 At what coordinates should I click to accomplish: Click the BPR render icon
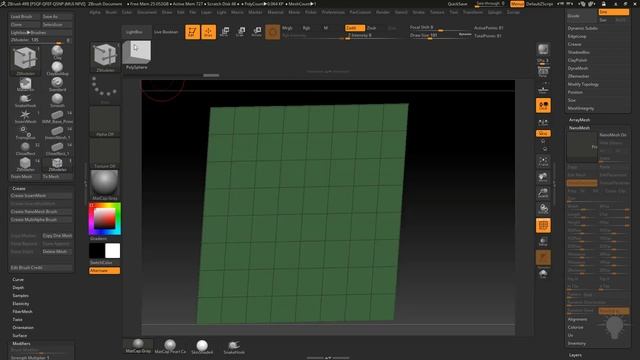(543, 49)
